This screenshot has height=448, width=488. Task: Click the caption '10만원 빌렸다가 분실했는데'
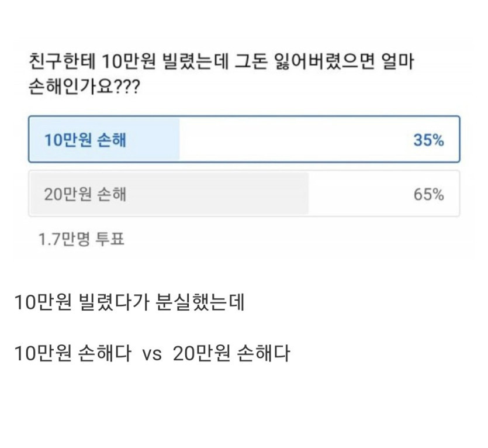(129, 304)
